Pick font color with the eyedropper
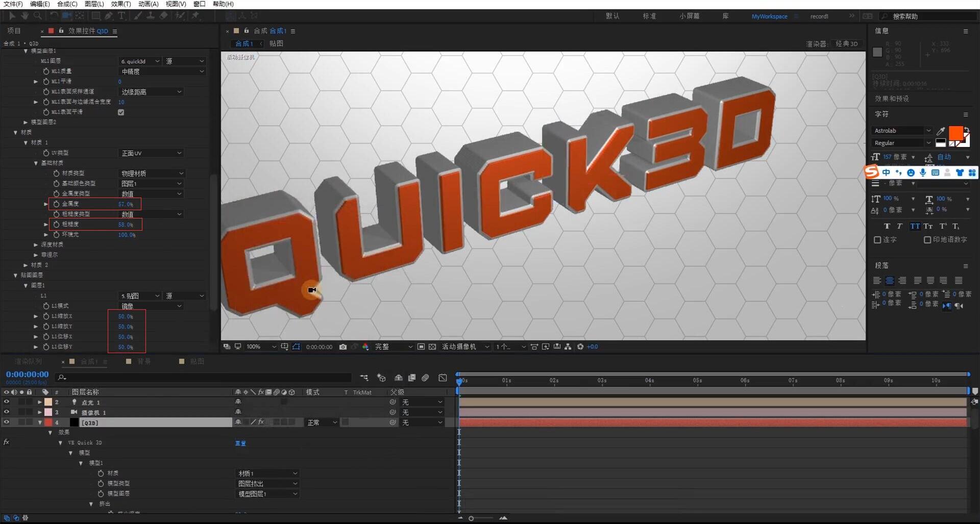980x524 pixels. pos(941,131)
